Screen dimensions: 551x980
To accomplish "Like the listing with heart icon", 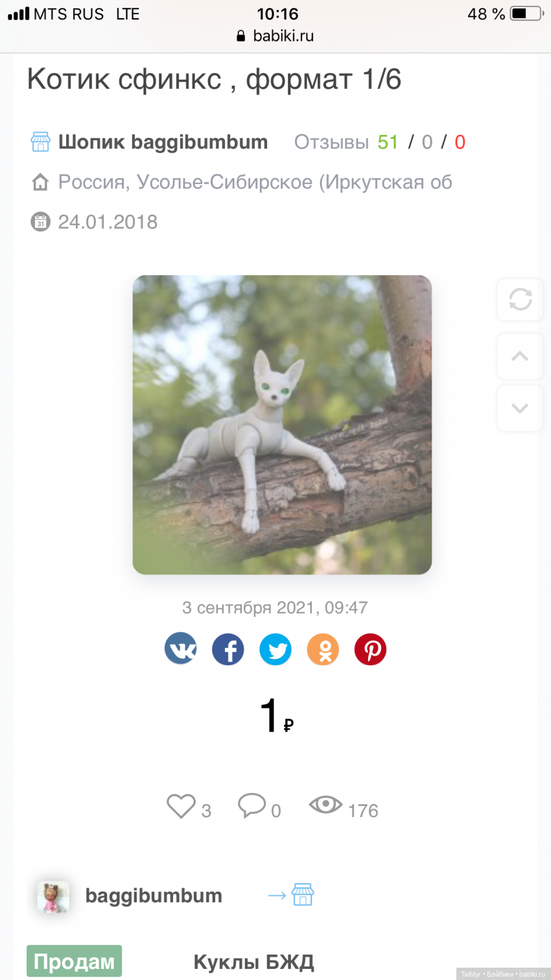I will click(181, 806).
